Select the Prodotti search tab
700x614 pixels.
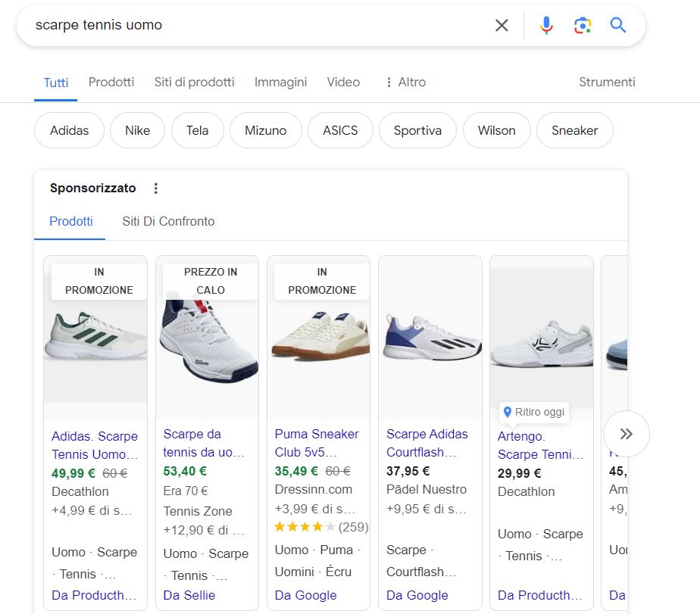[x=111, y=82]
